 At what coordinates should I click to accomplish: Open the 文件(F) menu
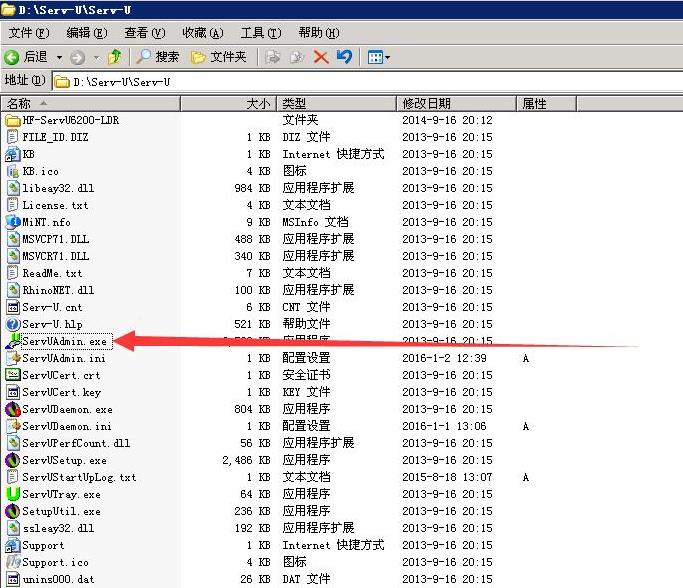[29, 33]
